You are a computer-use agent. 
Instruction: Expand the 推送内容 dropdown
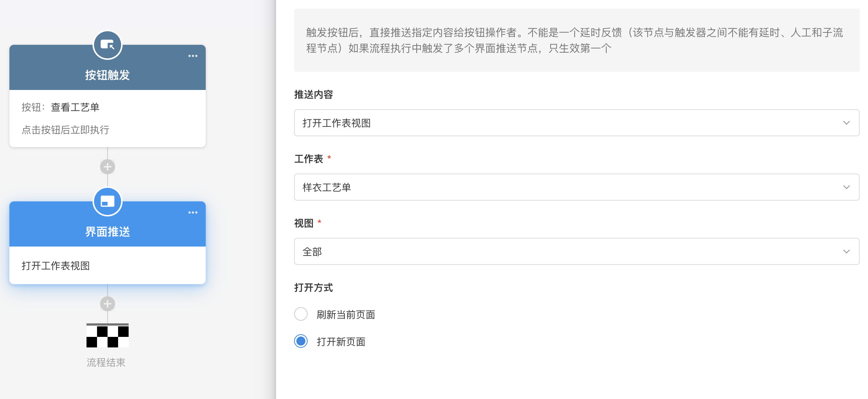577,123
